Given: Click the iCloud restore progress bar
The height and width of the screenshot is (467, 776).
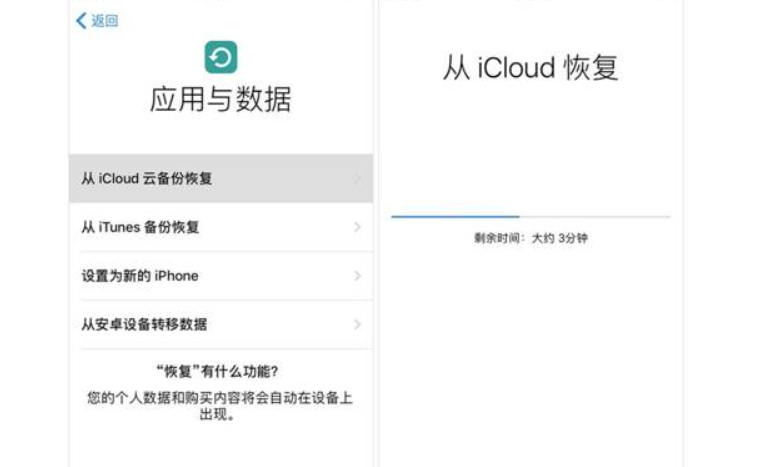Looking at the screenshot, I should (x=531, y=216).
